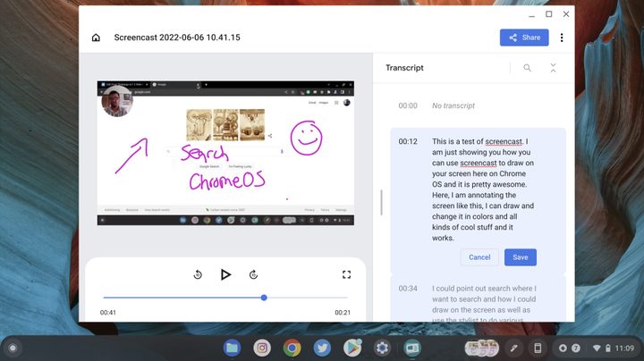
Task: Jump to transcript timestamp 00:34
Action: tap(408, 289)
